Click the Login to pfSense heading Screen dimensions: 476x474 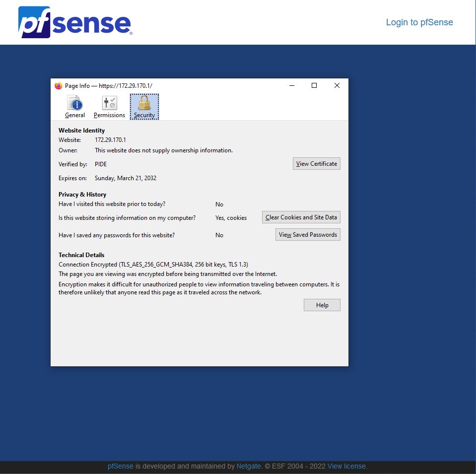pos(419,22)
